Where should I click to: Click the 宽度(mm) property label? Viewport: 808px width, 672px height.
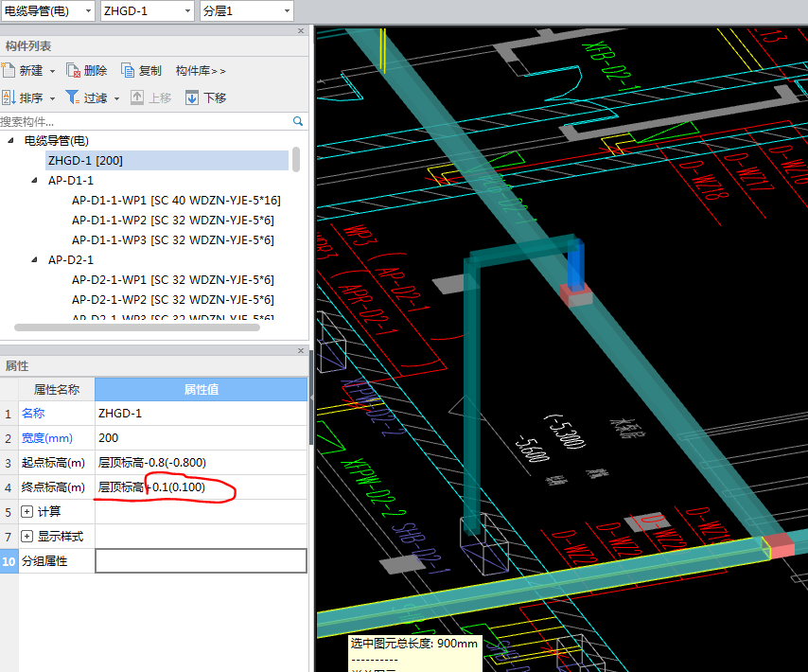tap(47, 438)
